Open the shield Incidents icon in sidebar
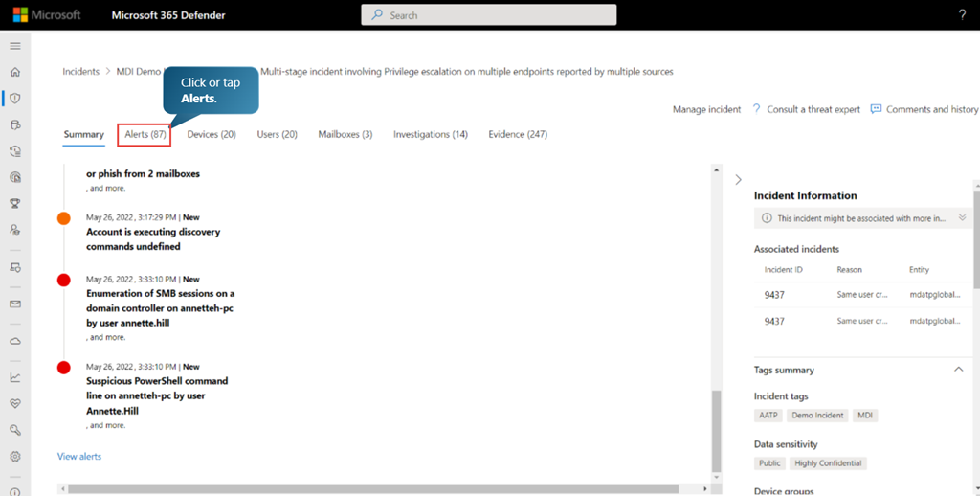 click(x=14, y=98)
